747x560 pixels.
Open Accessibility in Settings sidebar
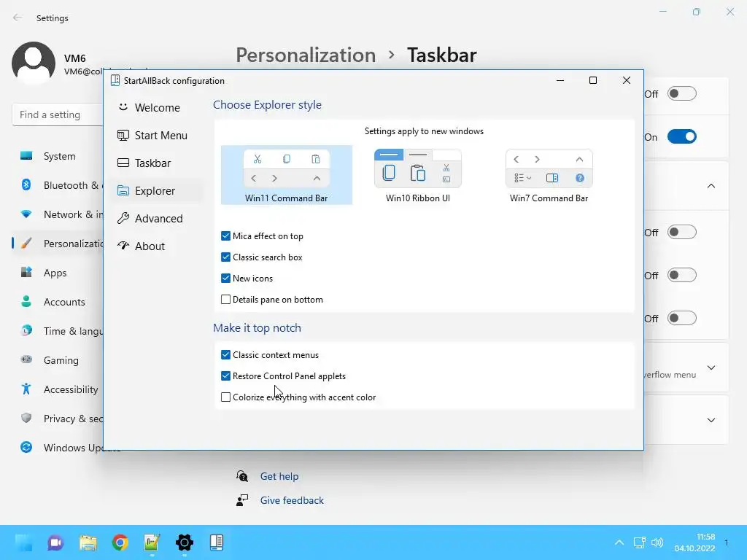[x=71, y=389]
